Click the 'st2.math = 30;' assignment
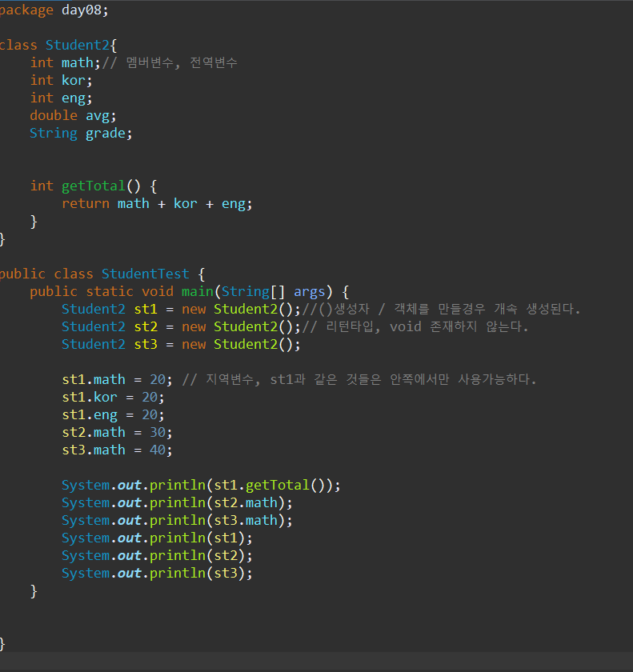The image size is (633, 672). coord(117,432)
